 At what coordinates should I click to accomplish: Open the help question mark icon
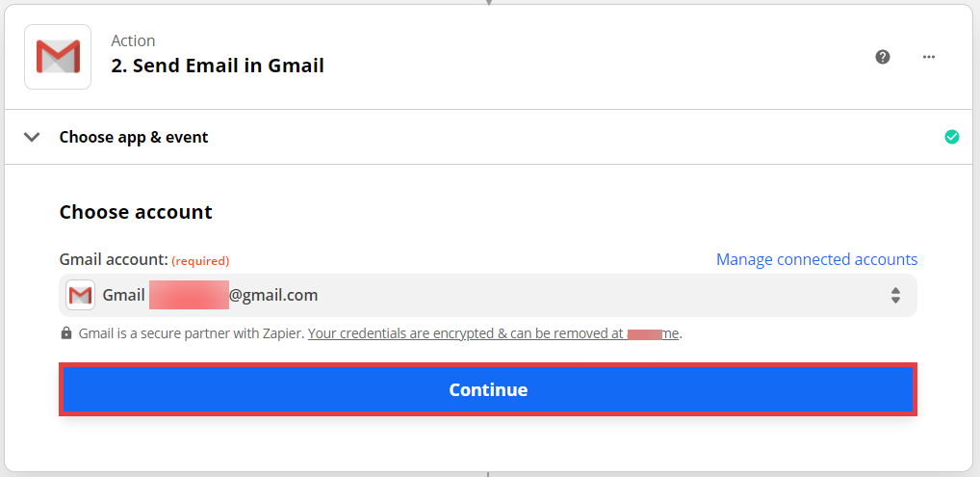click(x=883, y=57)
